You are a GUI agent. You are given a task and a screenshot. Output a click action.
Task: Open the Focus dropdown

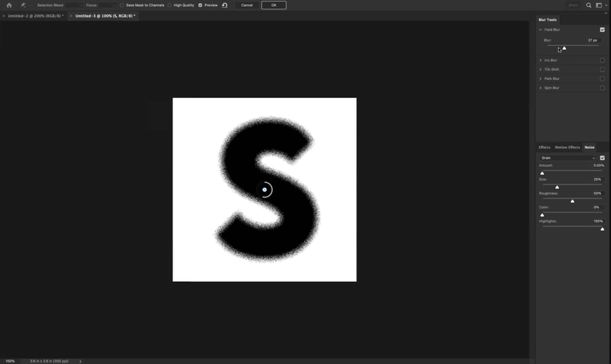click(108, 5)
